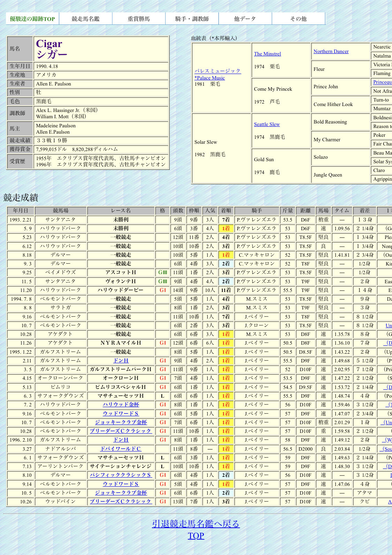Select race name オークローンH
Screen dimensions: 392x555
[x=121, y=378]
